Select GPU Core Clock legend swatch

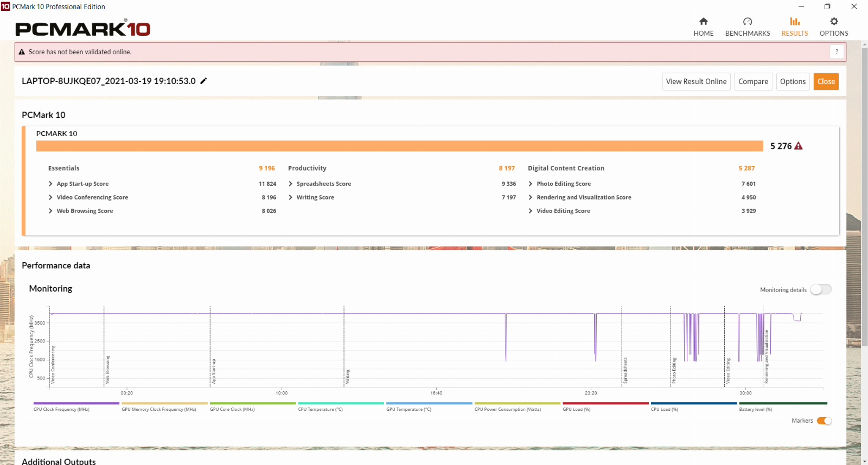point(253,403)
